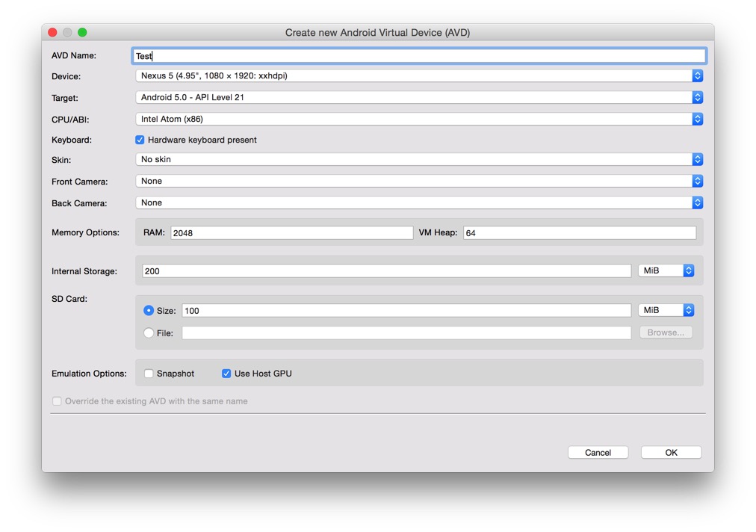This screenshot has height=532, width=756.
Task: Confirm AVD creation with OK button
Action: [x=671, y=453]
